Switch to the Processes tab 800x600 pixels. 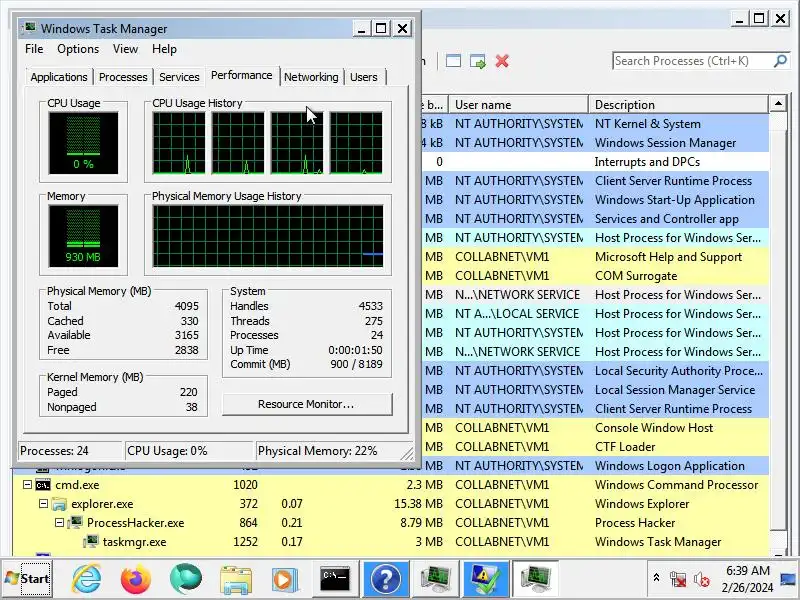tap(123, 77)
